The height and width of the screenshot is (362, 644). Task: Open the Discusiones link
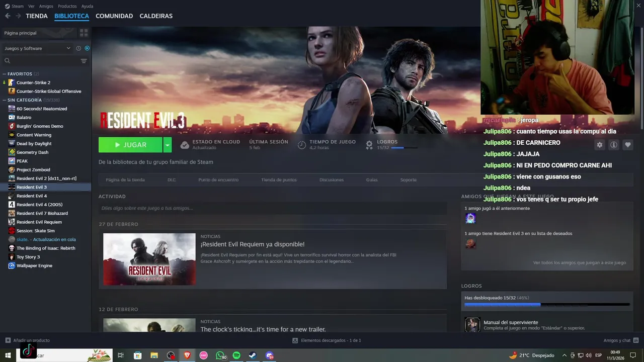[332, 180]
